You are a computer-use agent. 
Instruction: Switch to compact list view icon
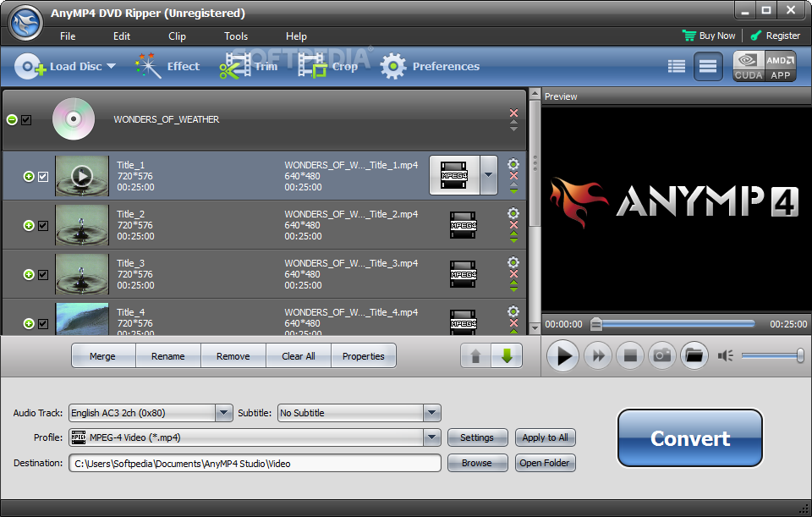[677, 66]
